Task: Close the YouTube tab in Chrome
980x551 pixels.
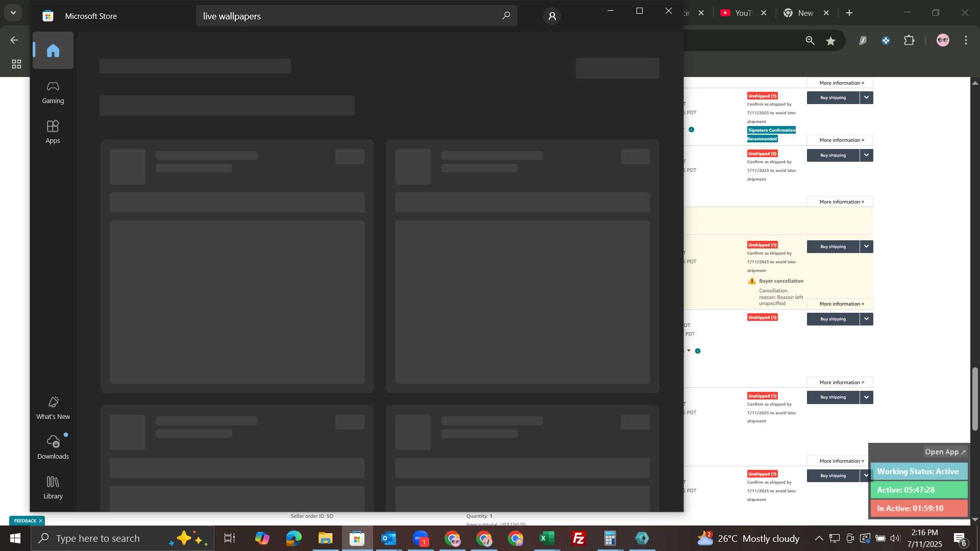Action: click(764, 13)
